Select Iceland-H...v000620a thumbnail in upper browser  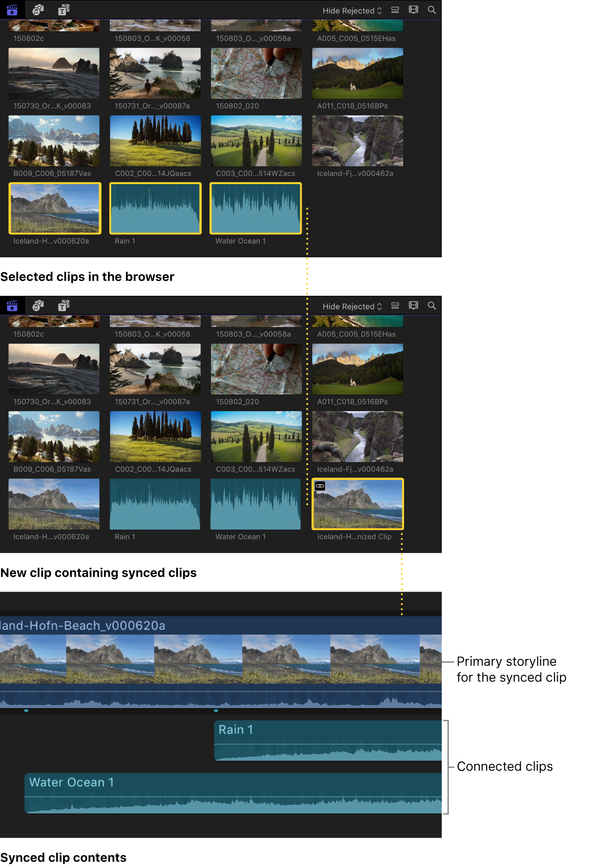[54, 208]
